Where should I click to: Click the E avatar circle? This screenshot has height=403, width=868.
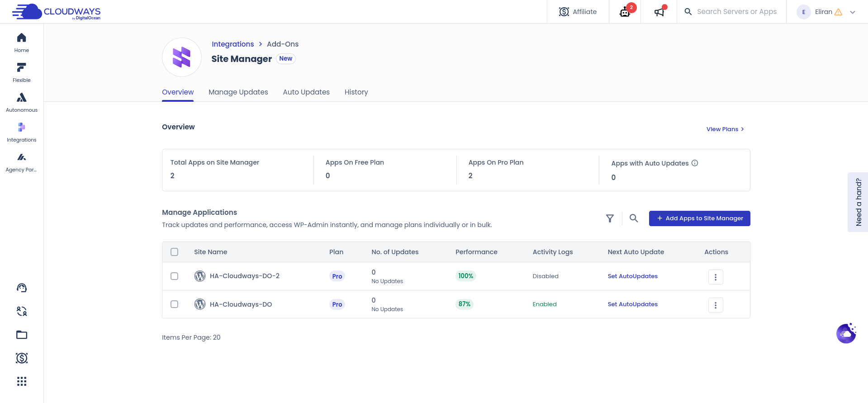(x=804, y=12)
